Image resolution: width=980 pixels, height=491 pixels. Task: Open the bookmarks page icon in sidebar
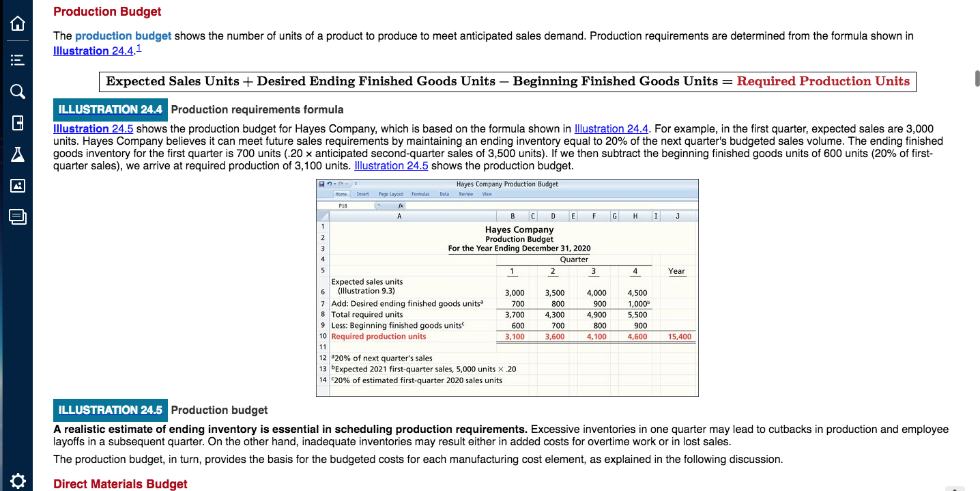click(x=18, y=124)
